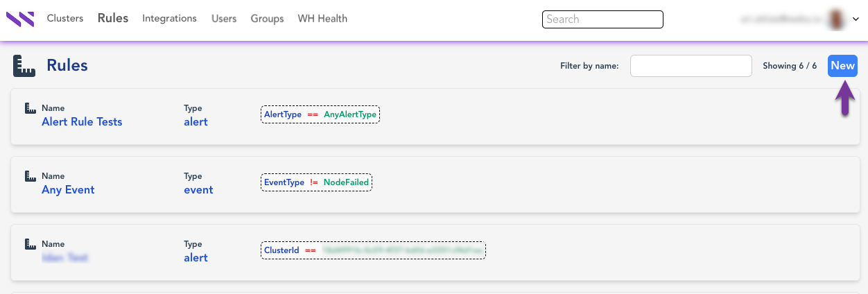Open the Groups page
This screenshot has height=294, width=868.
[267, 19]
